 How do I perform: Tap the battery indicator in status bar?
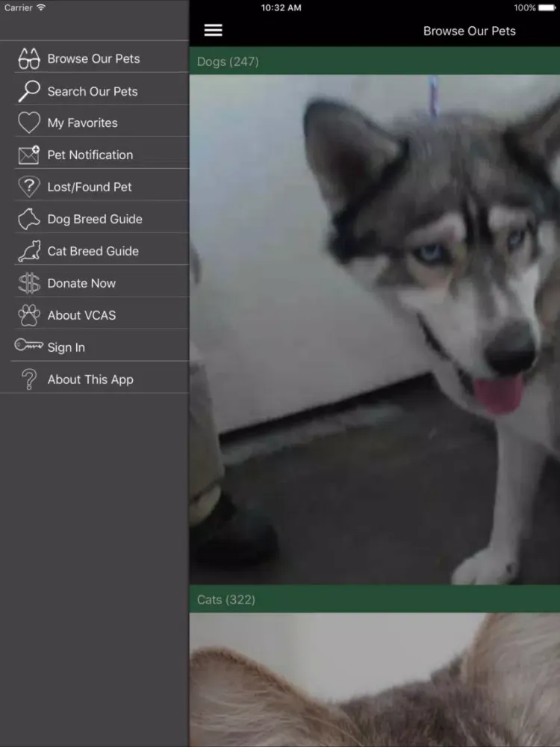click(547, 7)
